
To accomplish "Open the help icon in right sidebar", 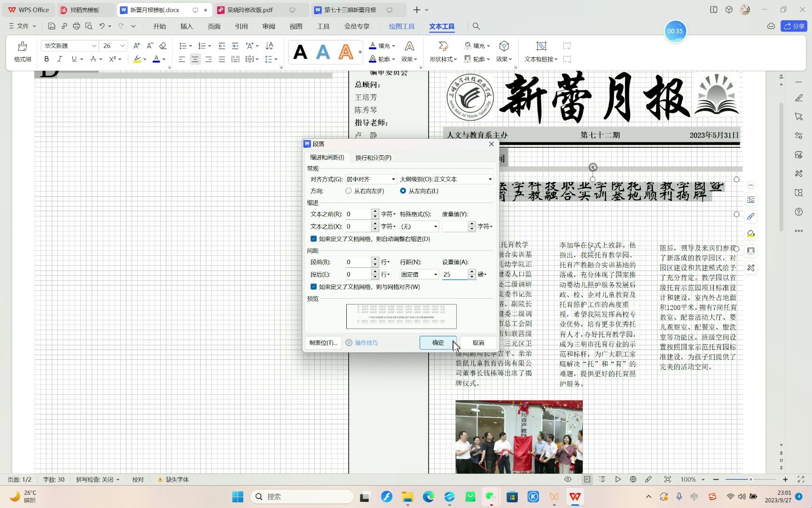I will pos(799,212).
